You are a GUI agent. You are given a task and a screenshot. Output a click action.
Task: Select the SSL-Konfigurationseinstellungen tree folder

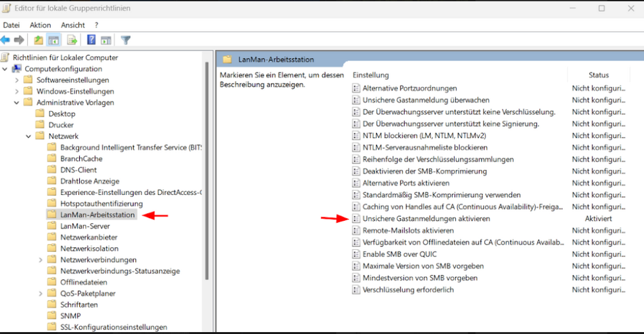[114, 327]
